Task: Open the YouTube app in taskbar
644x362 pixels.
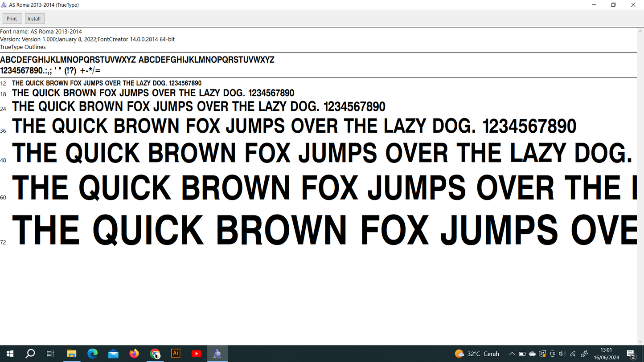Action: (196, 354)
